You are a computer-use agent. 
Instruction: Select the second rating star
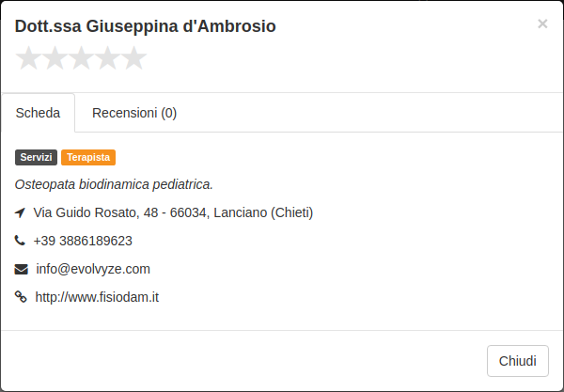coord(55,58)
